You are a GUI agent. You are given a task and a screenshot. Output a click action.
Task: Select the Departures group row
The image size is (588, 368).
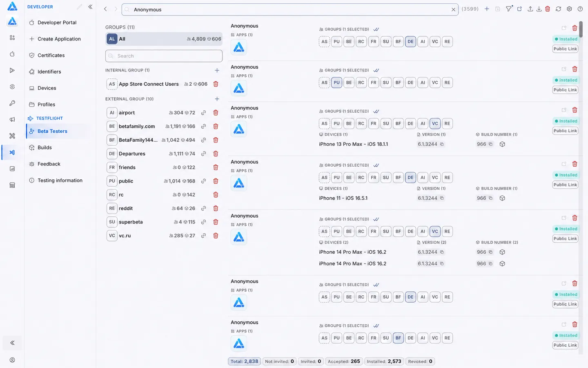164,154
